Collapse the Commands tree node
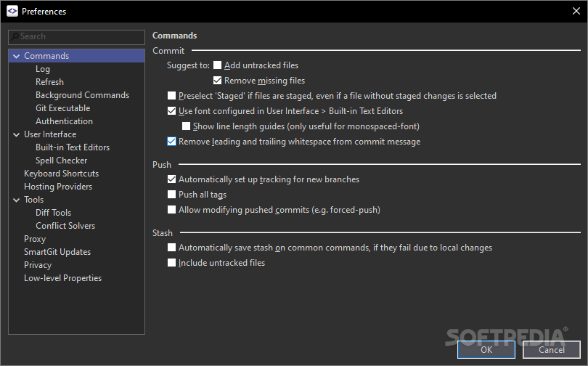The image size is (588, 366). tap(16, 56)
